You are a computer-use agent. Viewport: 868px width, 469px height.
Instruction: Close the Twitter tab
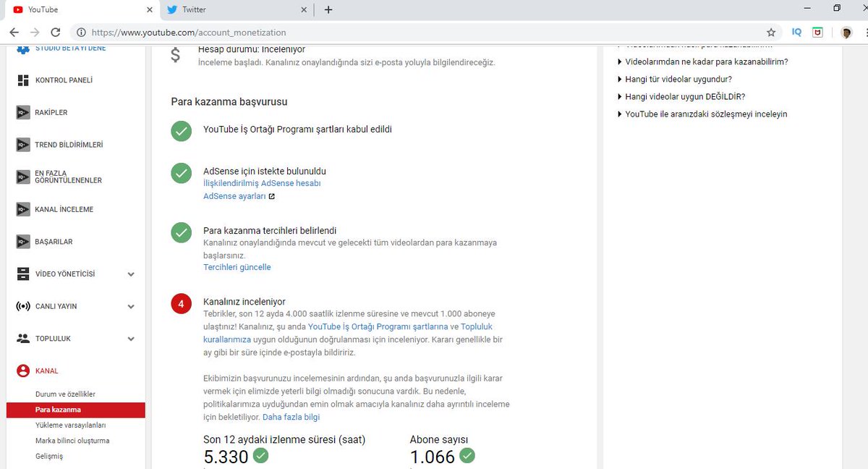[305, 10]
